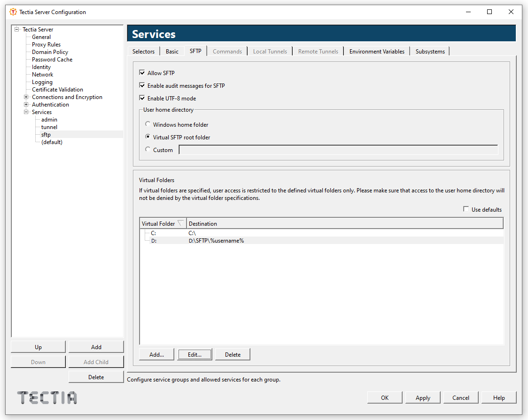Open the Selectors tab
The width and height of the screenshot is (528, 420).
coord(143,52)
